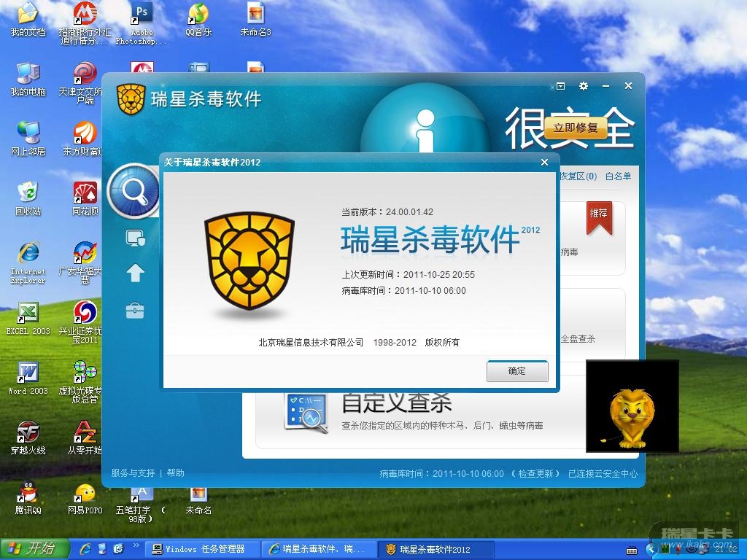Image resolution: width=747 pixels, height=560 pixels.
Task: Close the Rising antivirus main window
Action: (x=628, y=86)
